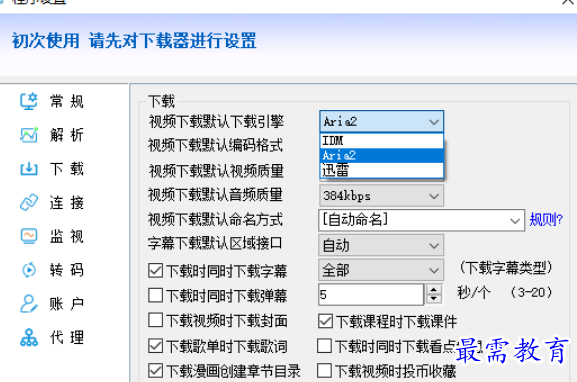577x382 pixels.
Task: Show the 代理 settings section
Action: (x=67, y=337)
